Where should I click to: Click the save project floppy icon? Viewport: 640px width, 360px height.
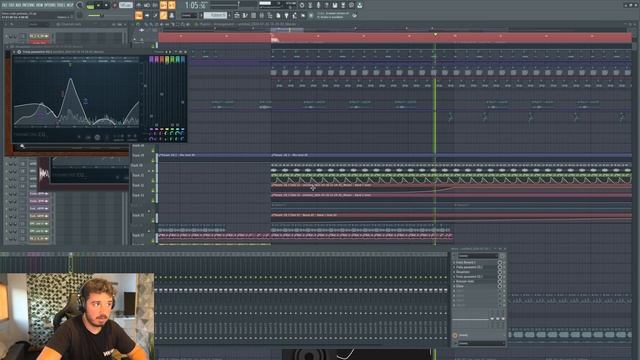[x=335, y=5]
